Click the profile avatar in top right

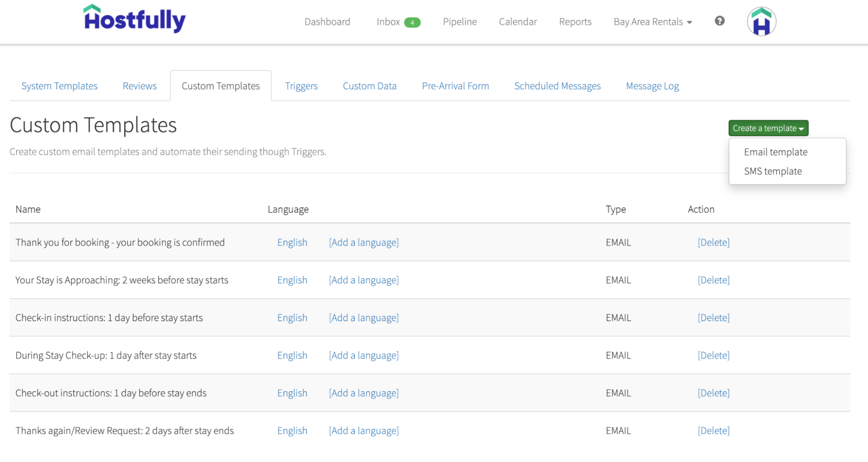pyautogui.click(x=761, y=20)
